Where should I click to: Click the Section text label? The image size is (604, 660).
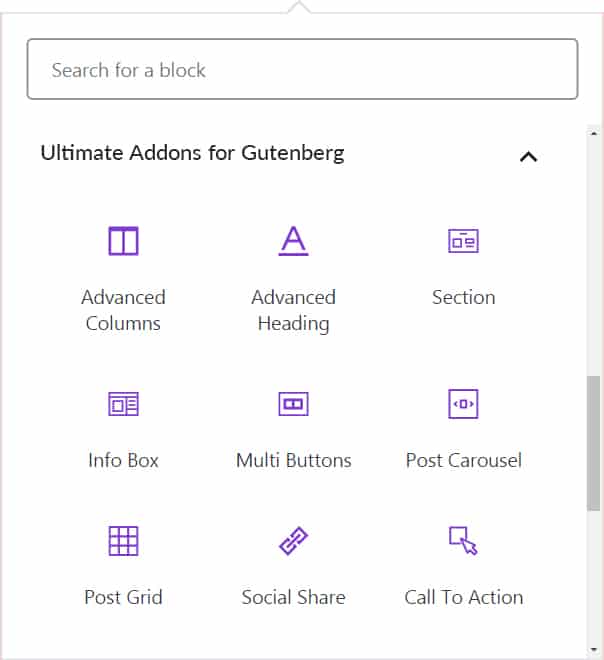[x=463, y=297]
